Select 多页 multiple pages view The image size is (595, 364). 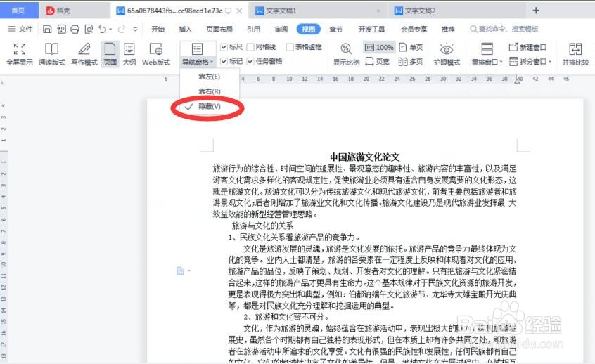pyautogui.click(x=411, y=61)
